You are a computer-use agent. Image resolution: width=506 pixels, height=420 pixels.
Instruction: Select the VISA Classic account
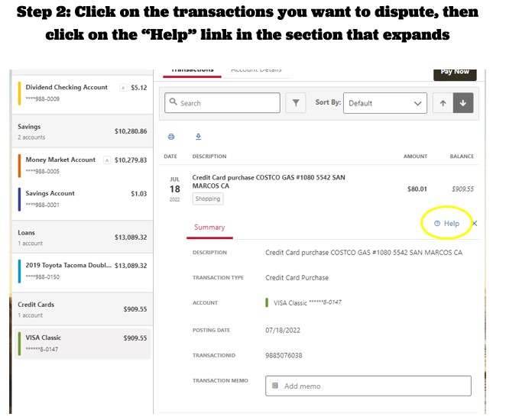83,343
